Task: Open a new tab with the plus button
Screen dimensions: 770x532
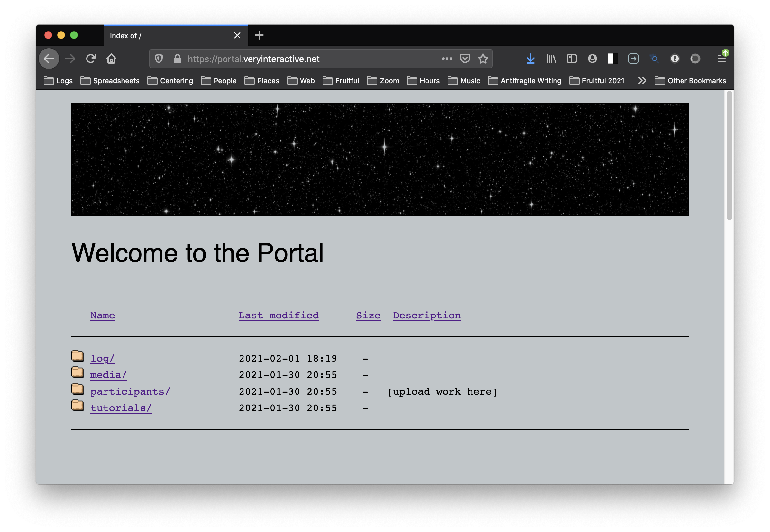Action: [x=259, y=35]
